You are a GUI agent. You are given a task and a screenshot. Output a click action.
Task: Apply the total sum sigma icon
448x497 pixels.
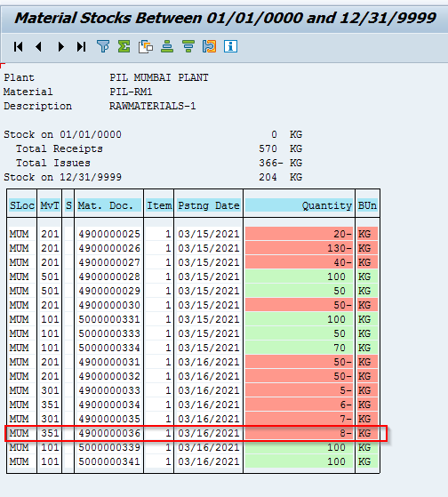click(x=124, y=46)
